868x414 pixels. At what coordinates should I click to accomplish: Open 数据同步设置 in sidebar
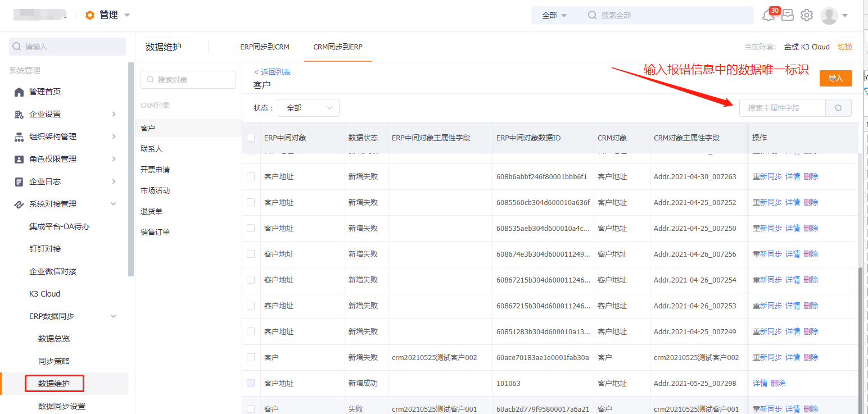pos(62,406)
